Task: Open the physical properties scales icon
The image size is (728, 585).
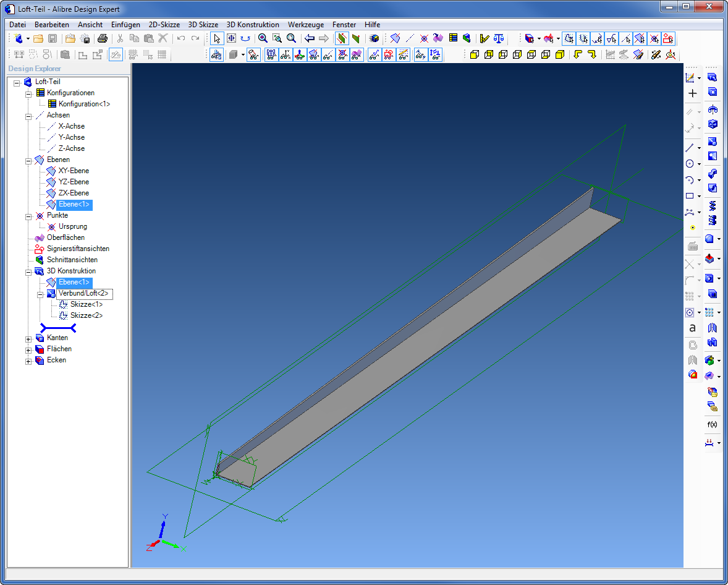Action: coord(499,38)
